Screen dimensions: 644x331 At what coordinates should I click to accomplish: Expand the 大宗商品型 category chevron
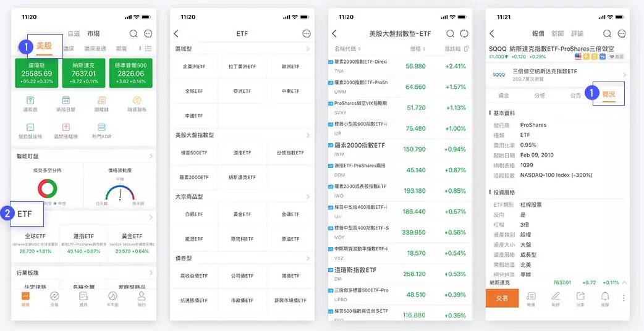pyautogui.click(x=308, y=197)
